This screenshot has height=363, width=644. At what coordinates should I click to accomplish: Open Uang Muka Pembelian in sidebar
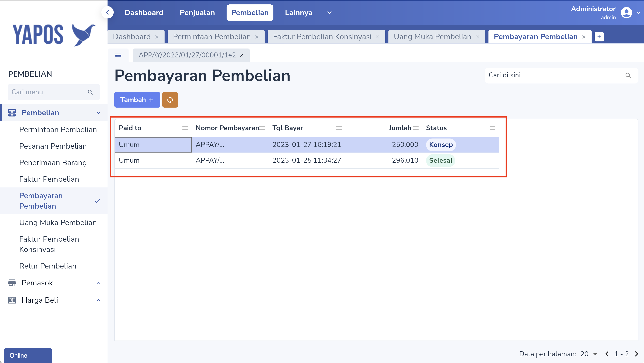58,222
